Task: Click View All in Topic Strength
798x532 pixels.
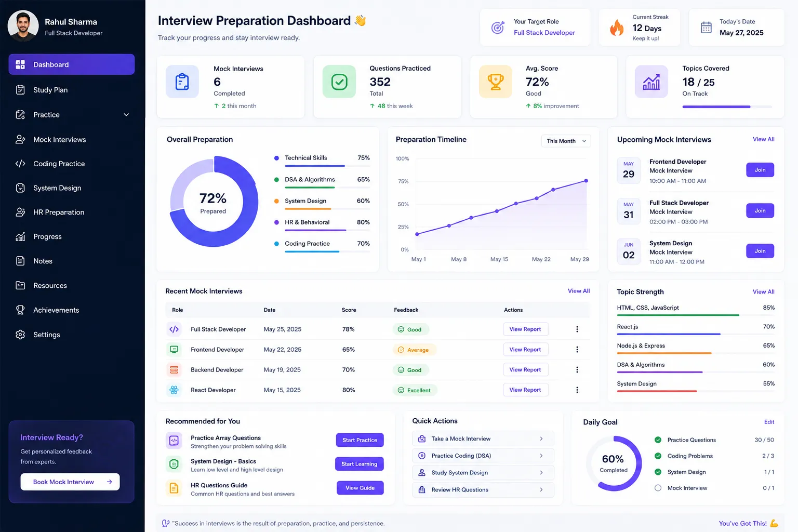Action: click(763, 292)
